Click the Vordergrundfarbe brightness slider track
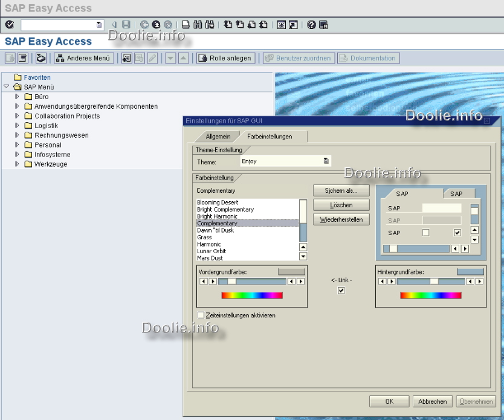Viewport: 504px width, 420px height. [252, 282]
